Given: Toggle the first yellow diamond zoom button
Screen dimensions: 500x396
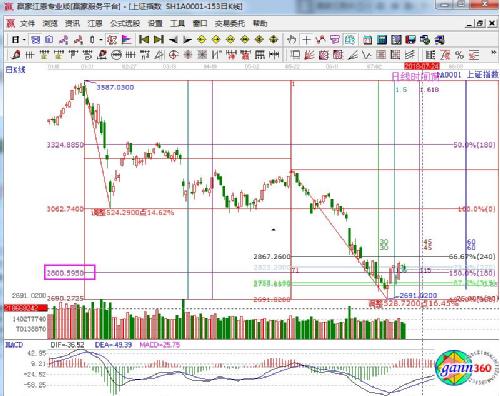Looking at the screenshot, I should [201, 40].
